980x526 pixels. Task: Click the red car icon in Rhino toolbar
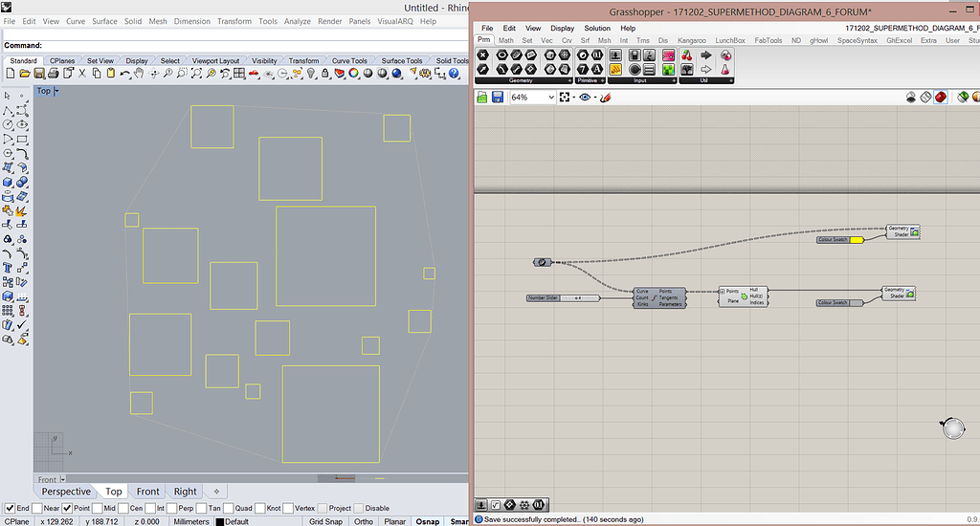click(254, 74)
